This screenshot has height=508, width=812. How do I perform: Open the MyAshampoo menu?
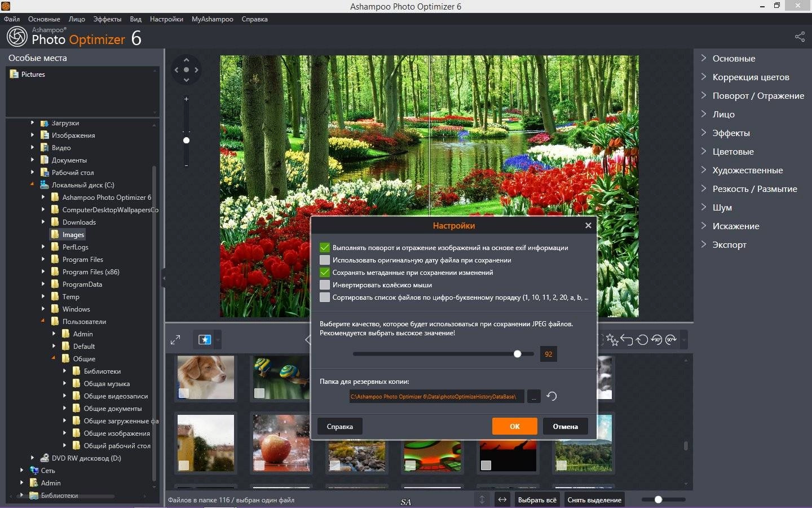click(x=213, y=19)
